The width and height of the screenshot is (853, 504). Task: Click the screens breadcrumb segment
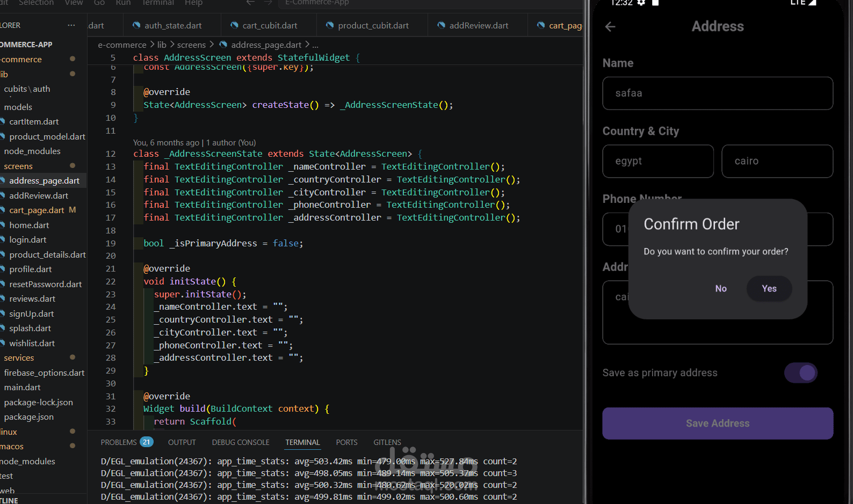191,45
